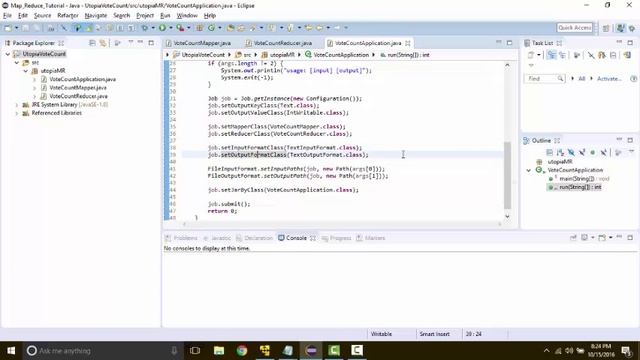Click the Display Selected Console monitor icon
640x360 pixels.
[584, 238]
